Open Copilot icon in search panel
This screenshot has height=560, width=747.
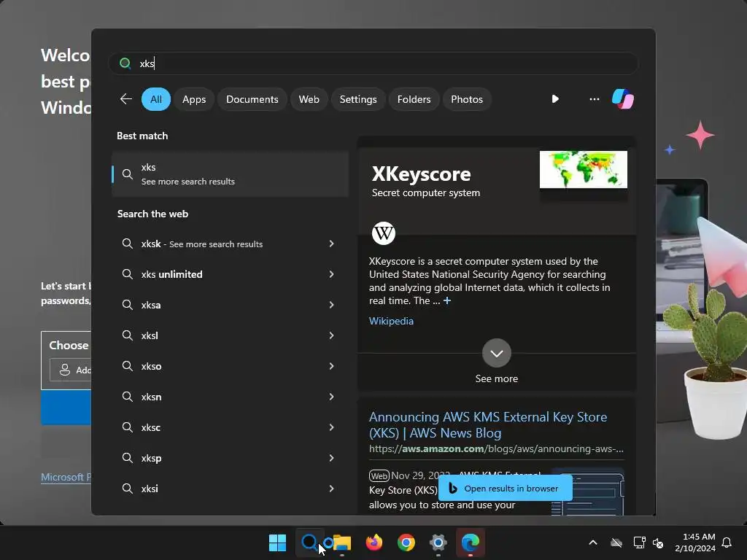623,99
